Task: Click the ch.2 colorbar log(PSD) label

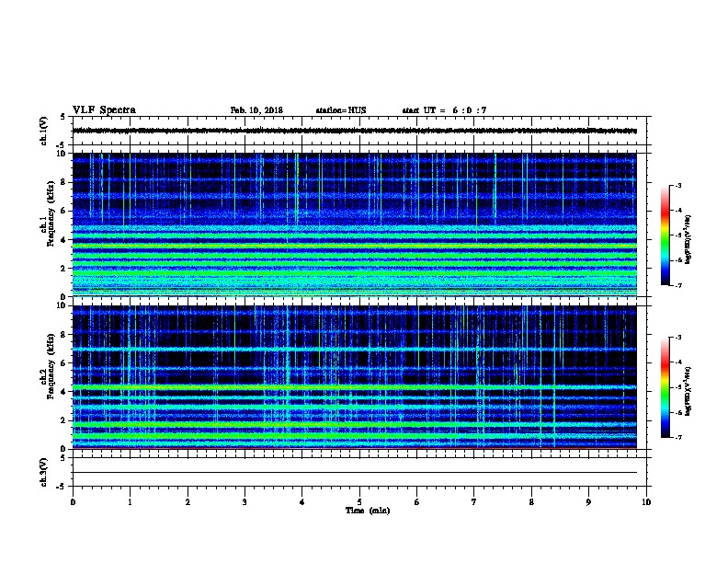Action: click(x=688, y=392)
